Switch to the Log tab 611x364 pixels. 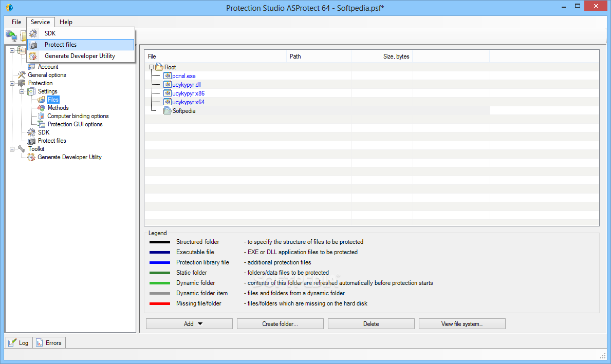click(x=18, y=342)
